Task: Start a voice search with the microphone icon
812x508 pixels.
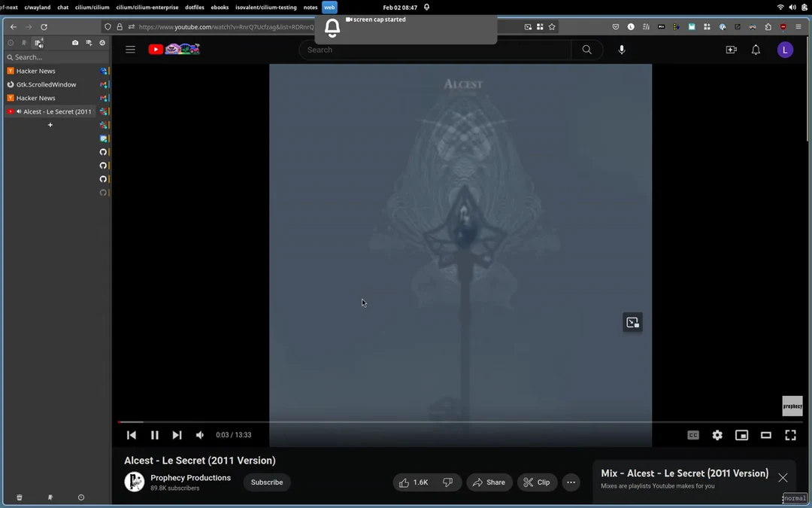Action: click(x=621, y=50)
